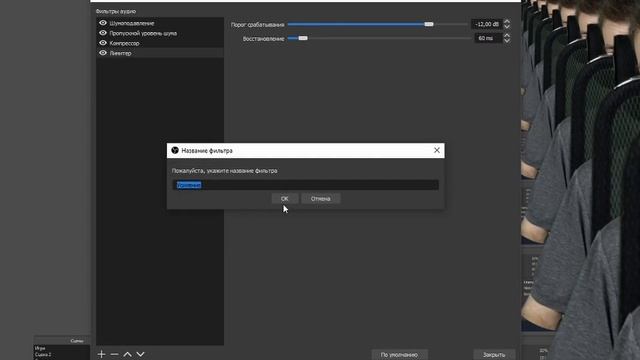
Task: Decrease the -12,00 dB threshold value
Action: pos(507,27)
